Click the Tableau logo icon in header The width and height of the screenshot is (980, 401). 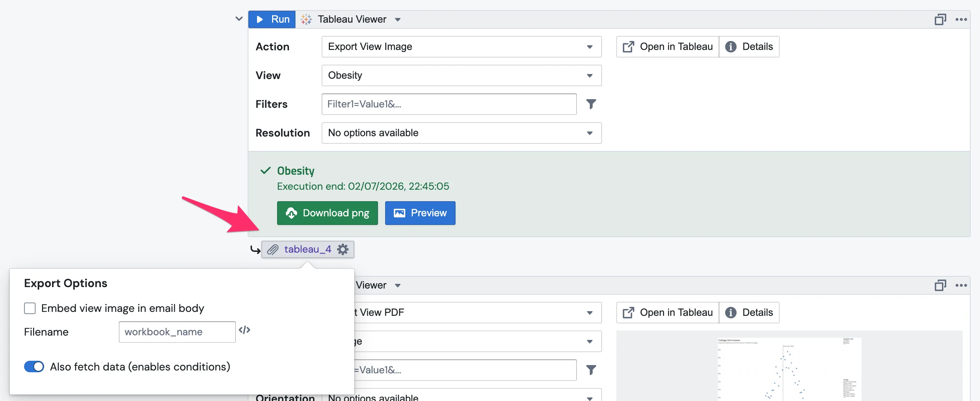click(x=306, y=19)
